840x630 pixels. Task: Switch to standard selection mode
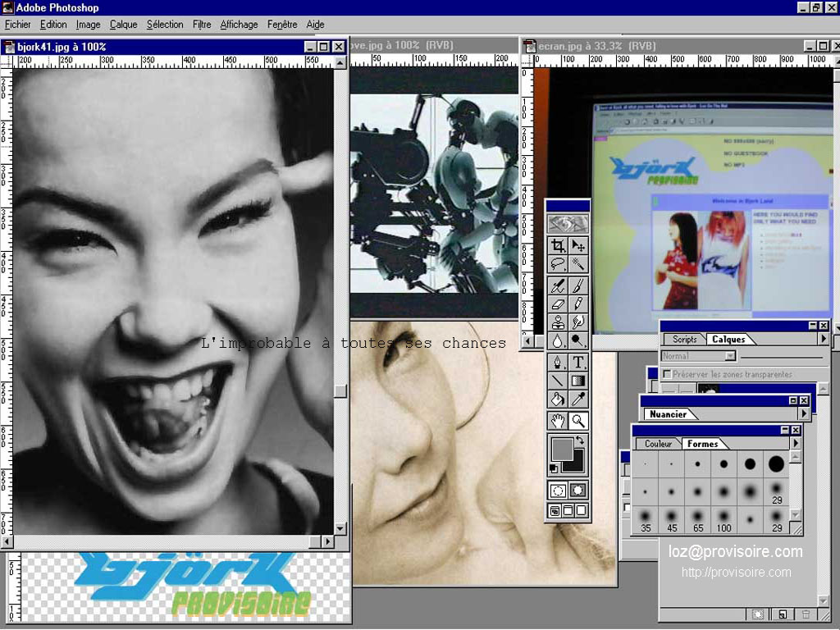[x=558, y=491]
